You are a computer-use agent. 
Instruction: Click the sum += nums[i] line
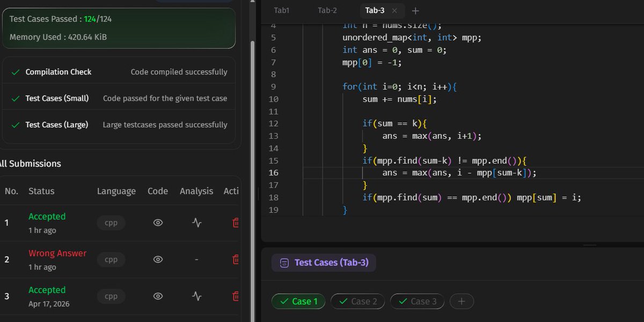coord(400,99)
